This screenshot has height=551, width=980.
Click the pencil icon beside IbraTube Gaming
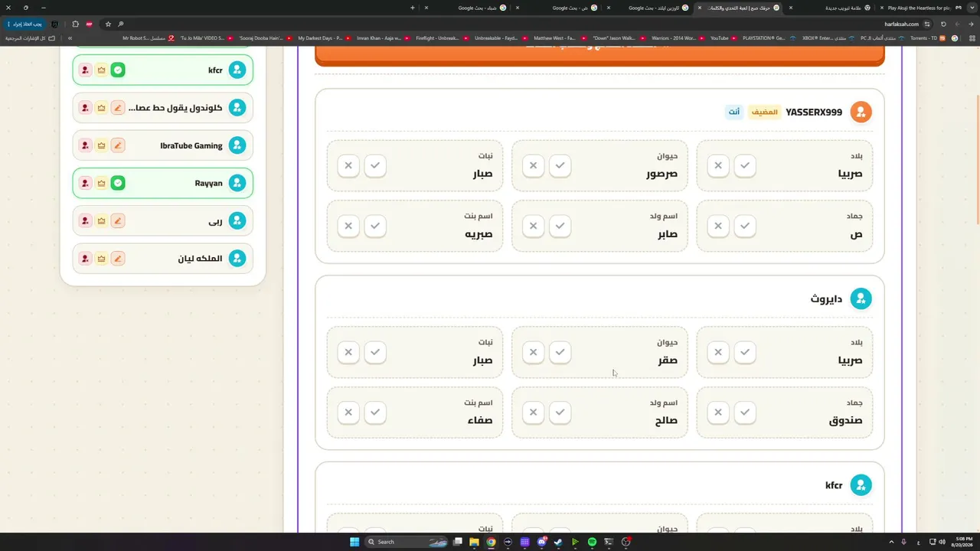pyautogui.click(x=118, y=145)
